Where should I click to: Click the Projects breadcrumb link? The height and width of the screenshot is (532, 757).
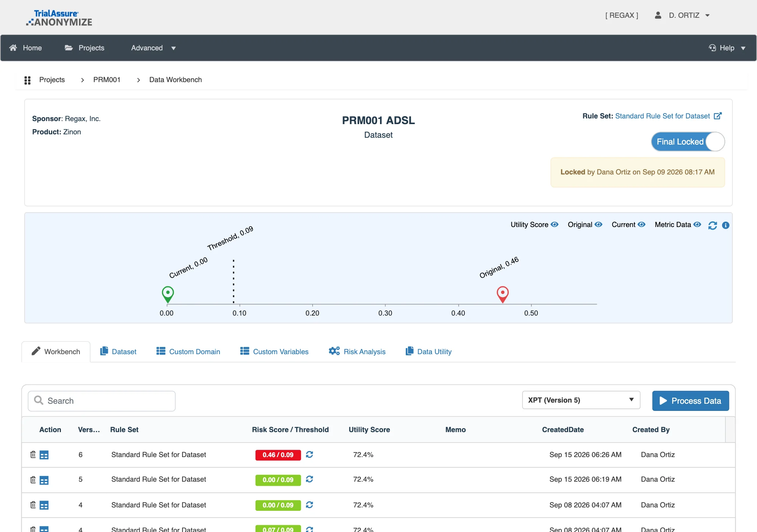click(52, 80)
